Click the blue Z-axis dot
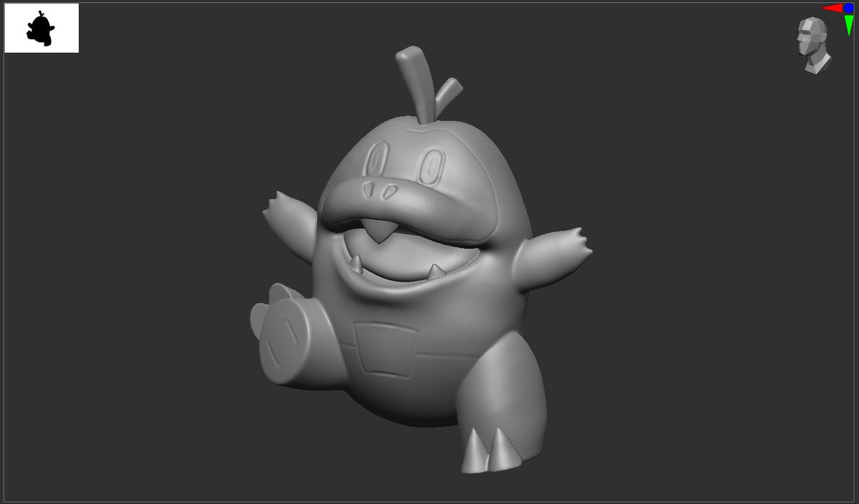This screenshot has width=859, height=504. pos(849,8)
